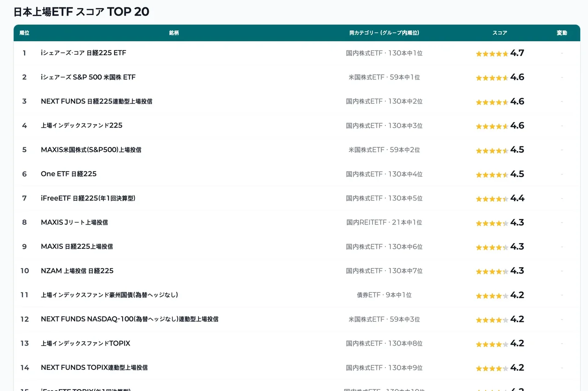This screenshot has height=391, width=588.
Task: Click 国内株式ETF · 130本中4位
Action: [x=384, y=174]
